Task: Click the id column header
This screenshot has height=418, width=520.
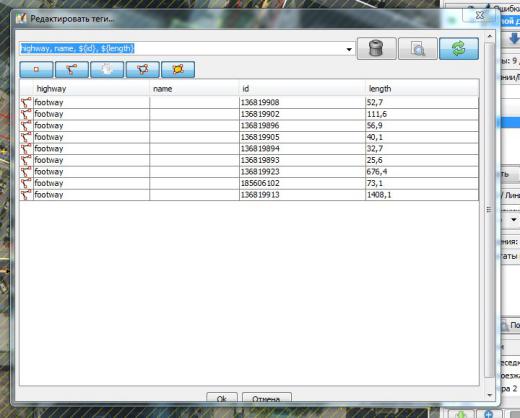Action: pos(302,89)
